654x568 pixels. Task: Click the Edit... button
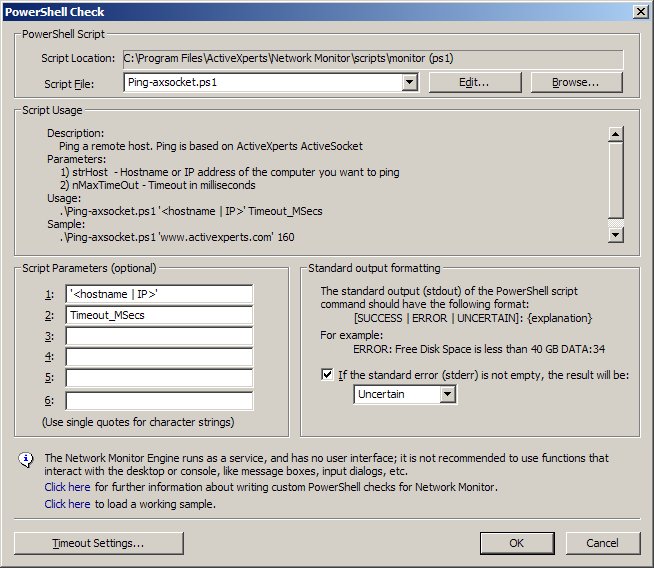475,82
